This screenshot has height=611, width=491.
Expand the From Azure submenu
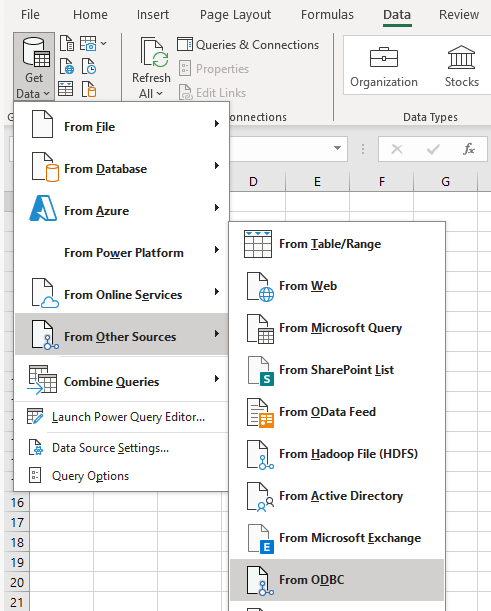point(121,209)
